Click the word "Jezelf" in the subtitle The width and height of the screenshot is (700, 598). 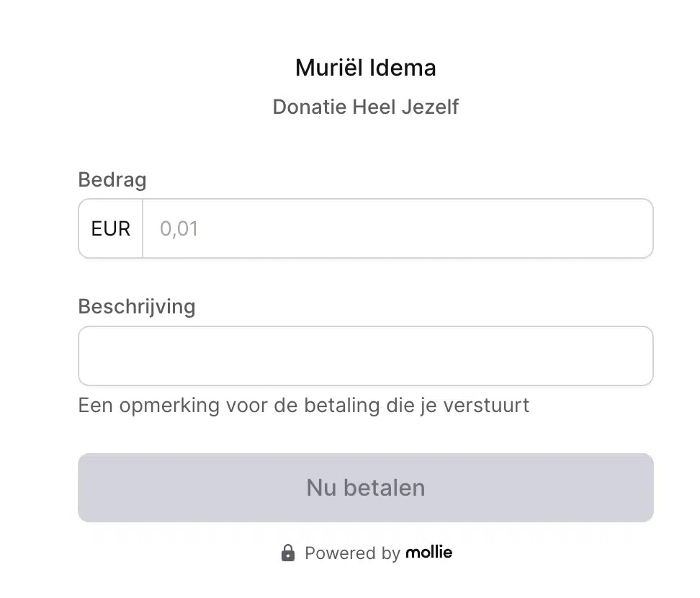431,107
